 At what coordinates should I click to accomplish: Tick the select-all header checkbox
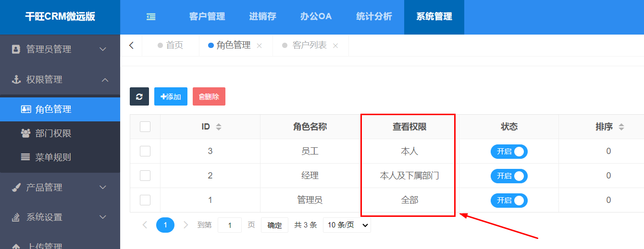coord(145,127)
